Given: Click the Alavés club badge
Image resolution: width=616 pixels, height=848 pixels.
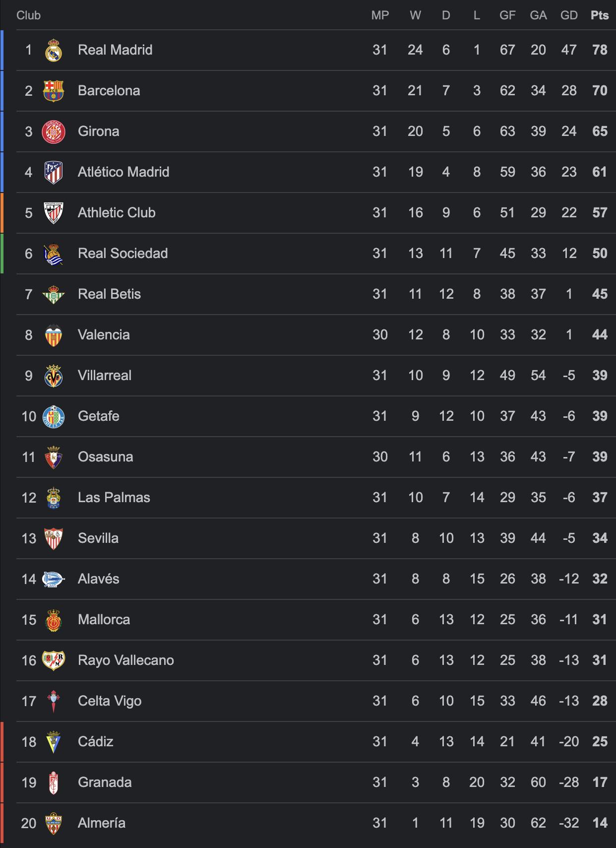Looking at the screenshot, I should coord(54,579).
